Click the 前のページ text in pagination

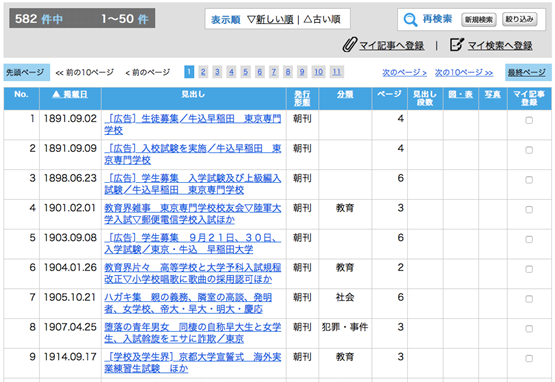pyautogui.click(x=148, y=73)
